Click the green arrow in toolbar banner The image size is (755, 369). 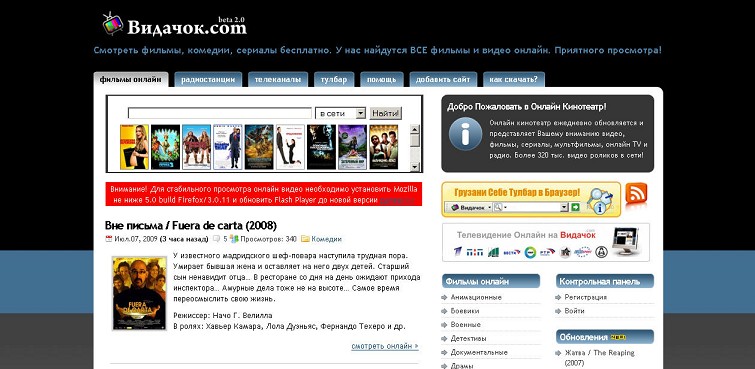click(x=575, y=207)
